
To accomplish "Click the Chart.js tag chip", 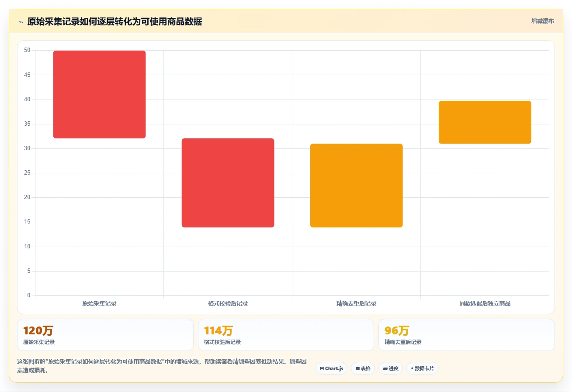I will coord(331,368).
